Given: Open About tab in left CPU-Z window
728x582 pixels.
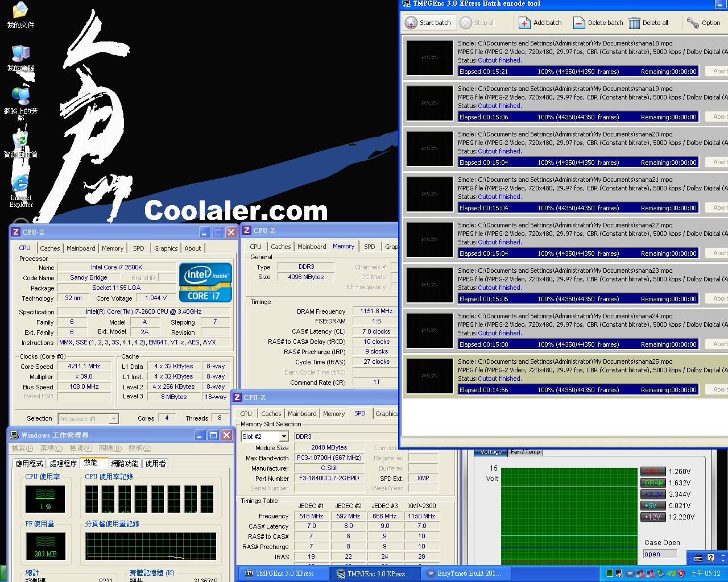Looking at the screenshot, I should 193,248.
